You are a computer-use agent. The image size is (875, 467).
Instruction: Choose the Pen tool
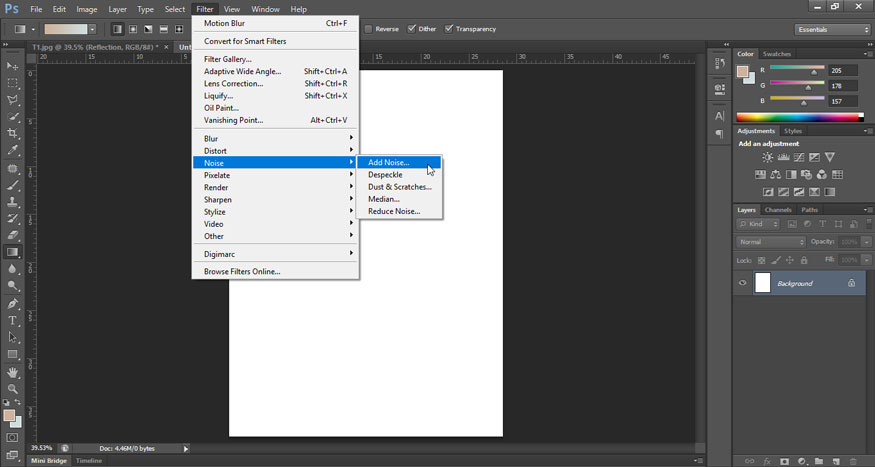pos(13,303)
